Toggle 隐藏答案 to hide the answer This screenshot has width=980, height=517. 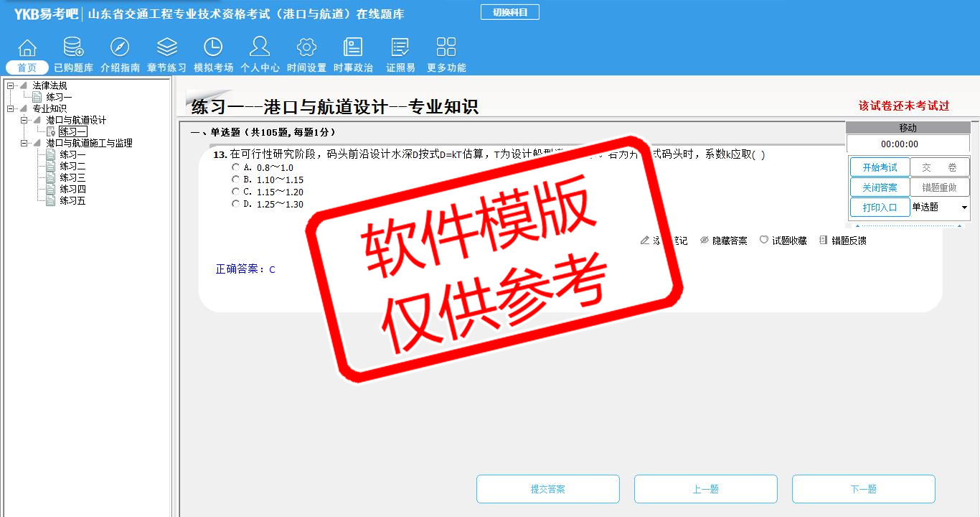(x=723, y=241)
